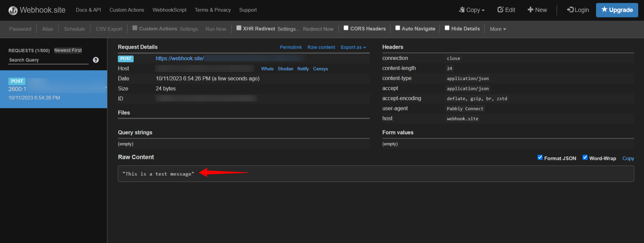The image size is (644, 243).
Task: Open the Support page
Action: coord(248,10)
